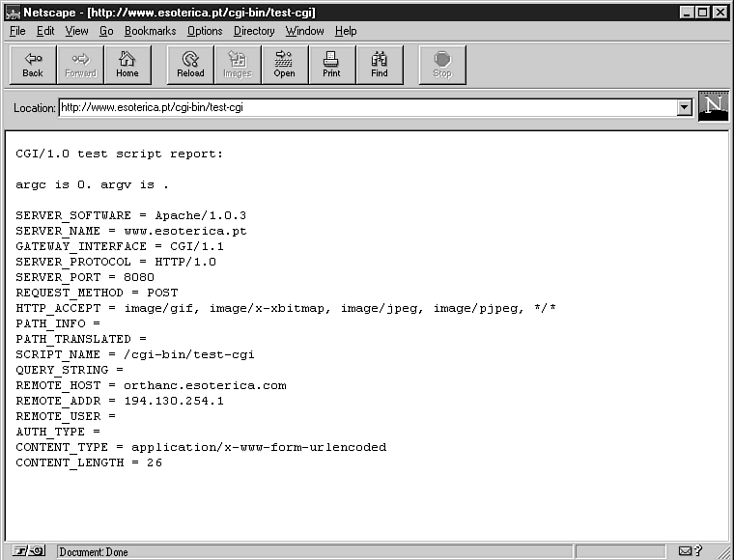Click CONTENT_LENGTH = 26 line

coord(89,462)
